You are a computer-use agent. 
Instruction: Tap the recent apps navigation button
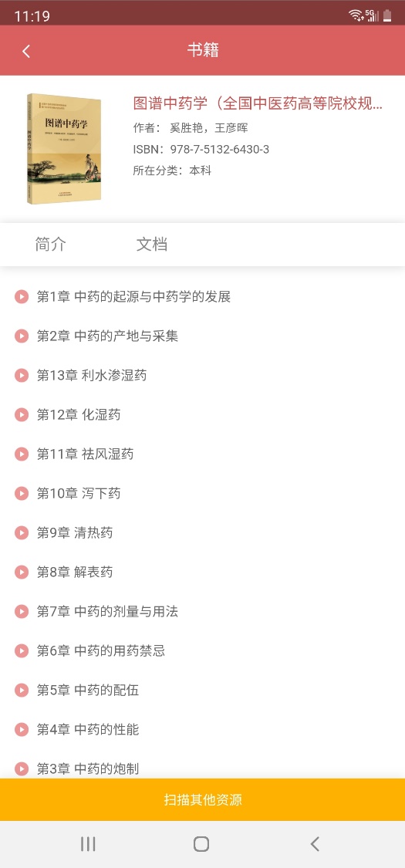88,843
